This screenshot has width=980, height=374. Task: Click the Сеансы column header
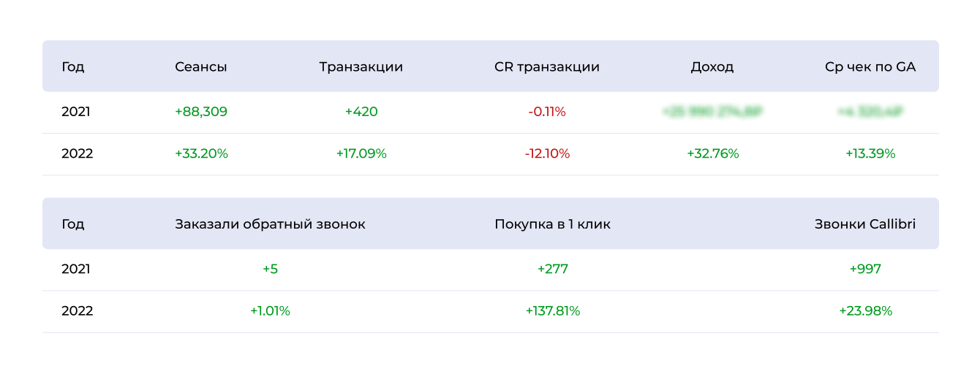(x=201, y=66)
